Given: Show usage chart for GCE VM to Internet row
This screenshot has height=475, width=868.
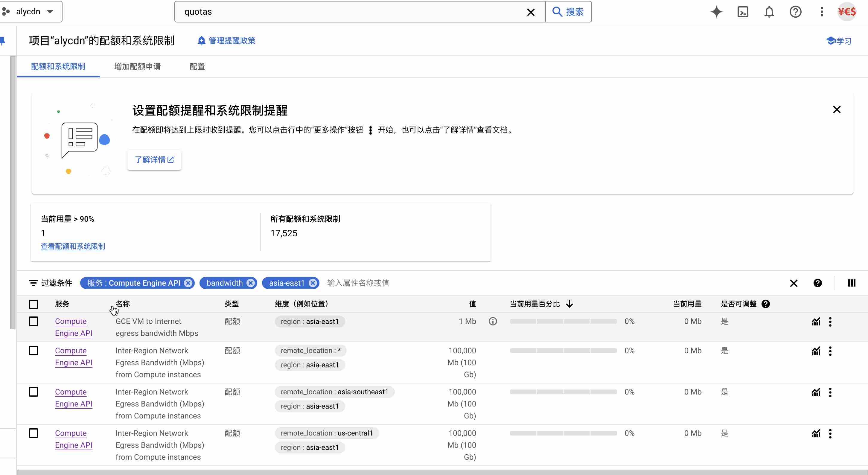Looking at the screenshot, I should [816, 322].
